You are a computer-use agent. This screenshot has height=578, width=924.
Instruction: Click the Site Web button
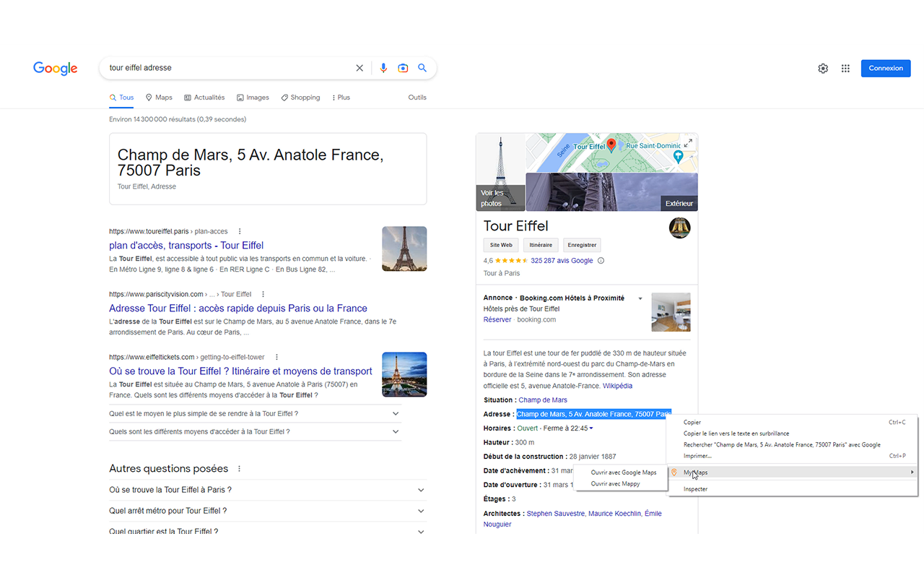[501, 245]
